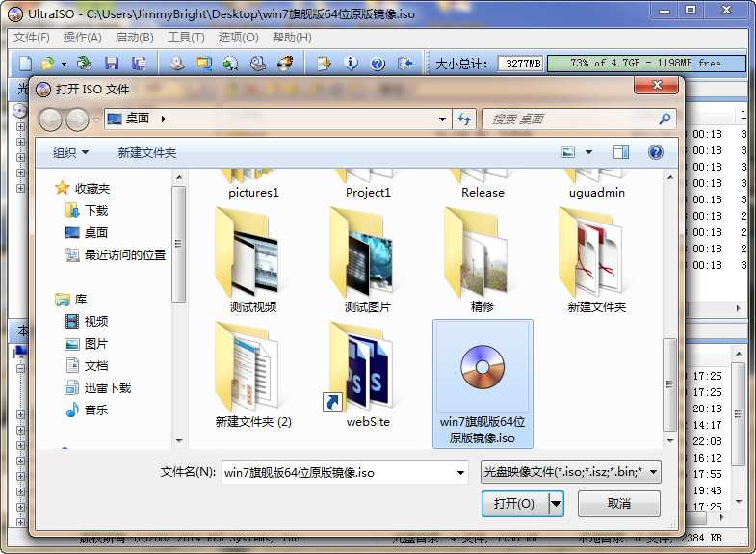This screenshot has height=554, width=756.
Task: Select 图片 library in navigation pane
Action: point(86,343)
